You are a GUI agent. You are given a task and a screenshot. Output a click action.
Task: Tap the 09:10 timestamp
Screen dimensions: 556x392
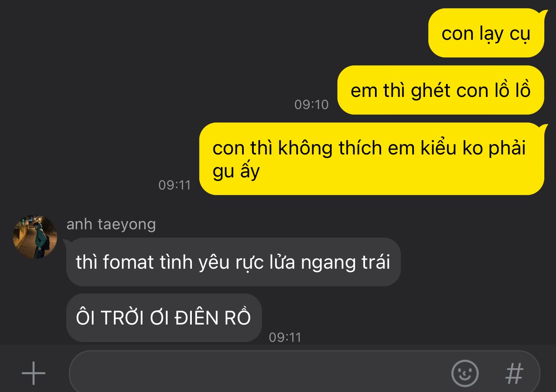click(311, 104)
